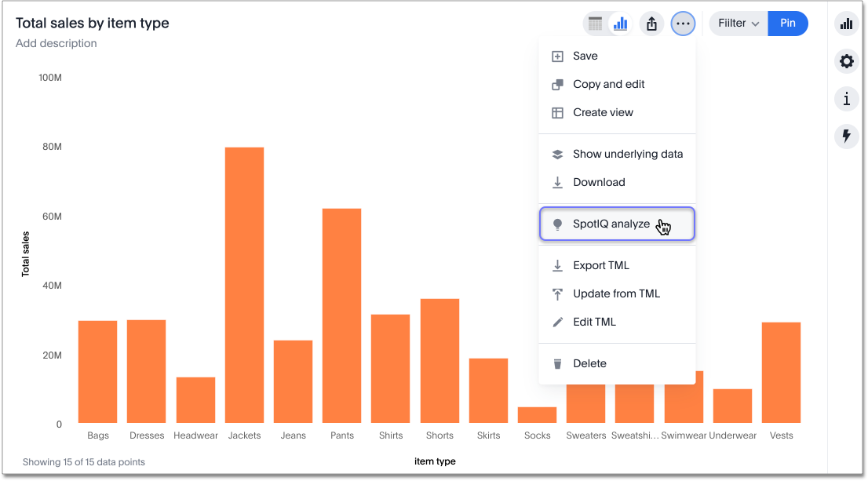
Task: Open the info sidebar icon
Action: click(846, 99)
